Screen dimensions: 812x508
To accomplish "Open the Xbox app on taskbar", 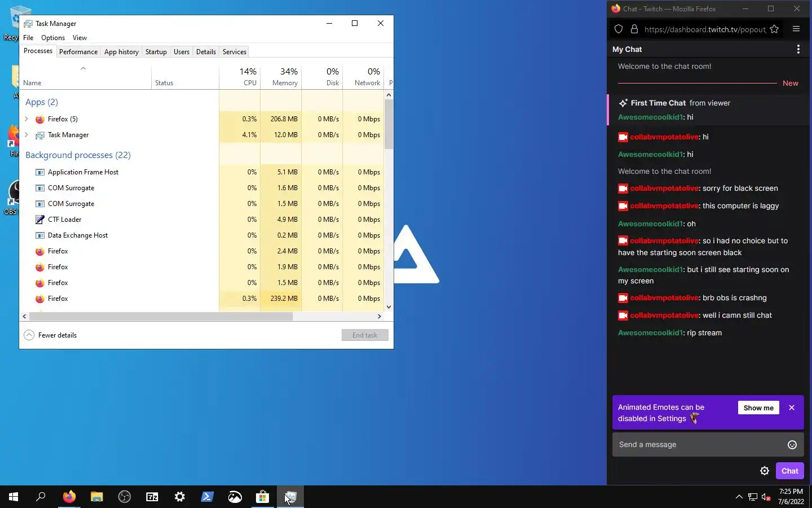I will click(235, 497).
